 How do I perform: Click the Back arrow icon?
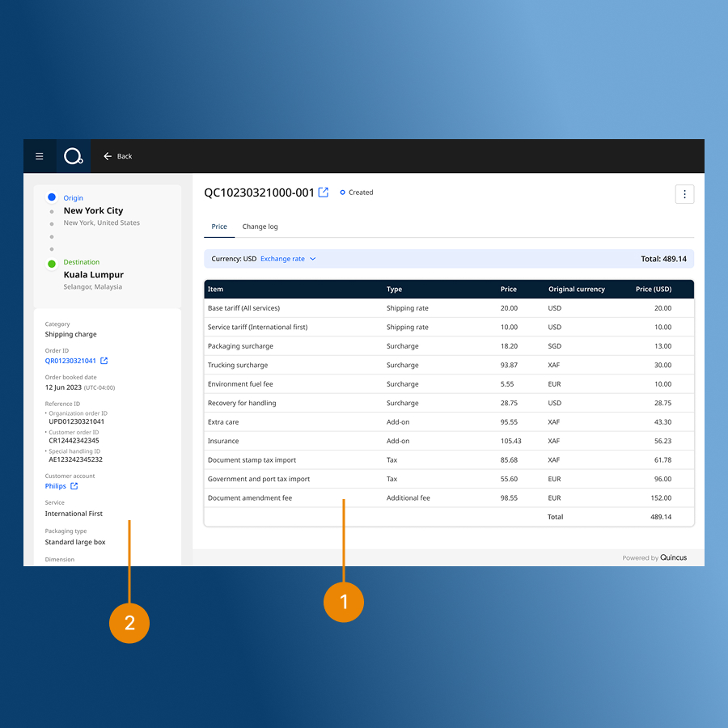pos(108,156)
